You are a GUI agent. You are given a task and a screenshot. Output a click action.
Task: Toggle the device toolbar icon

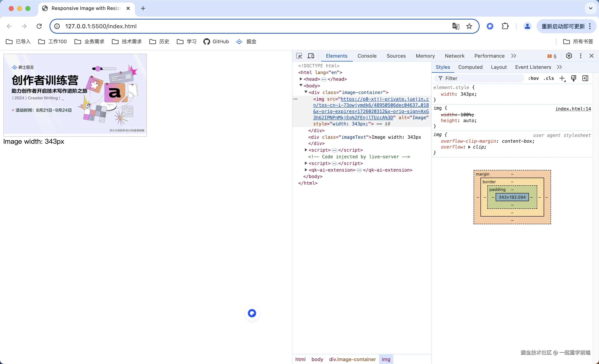(x=311, y=56)
